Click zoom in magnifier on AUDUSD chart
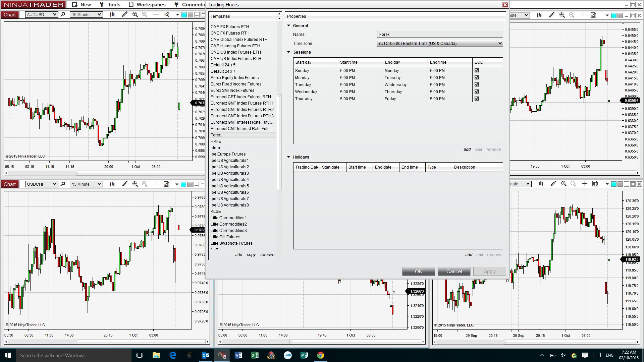The image size is (644, 362). [x=135, y=14]
